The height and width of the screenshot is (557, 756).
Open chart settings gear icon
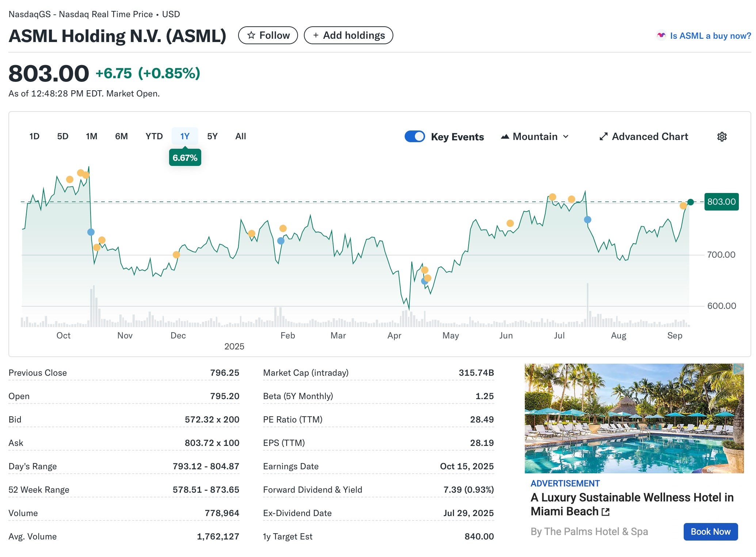[x=722, y=137]
